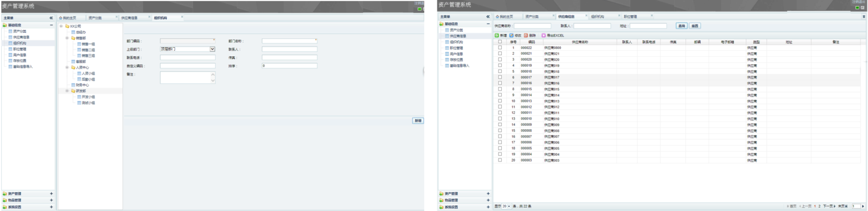Click 重置 reset button in supplier window

point(695,26)
